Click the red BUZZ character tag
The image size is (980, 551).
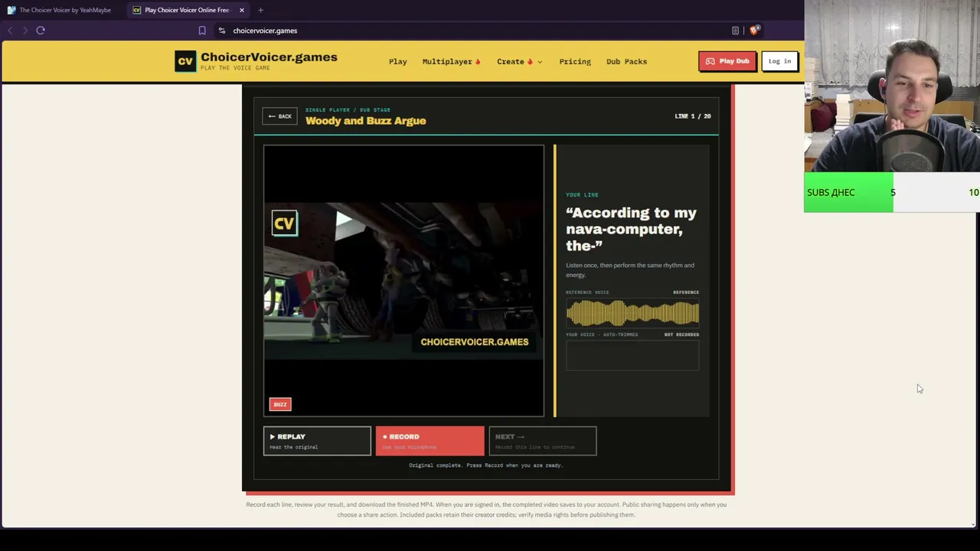pyautogui.click(x=280, y=404)
